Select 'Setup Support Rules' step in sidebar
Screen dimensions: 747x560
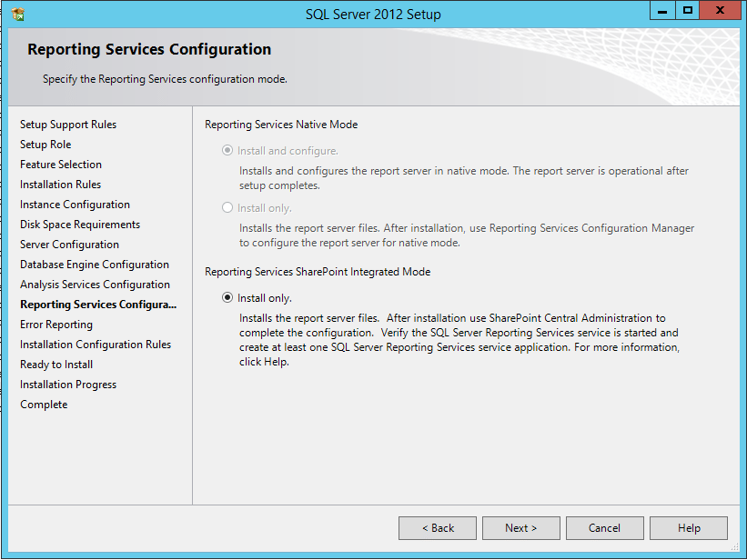[x=68, y=125]
